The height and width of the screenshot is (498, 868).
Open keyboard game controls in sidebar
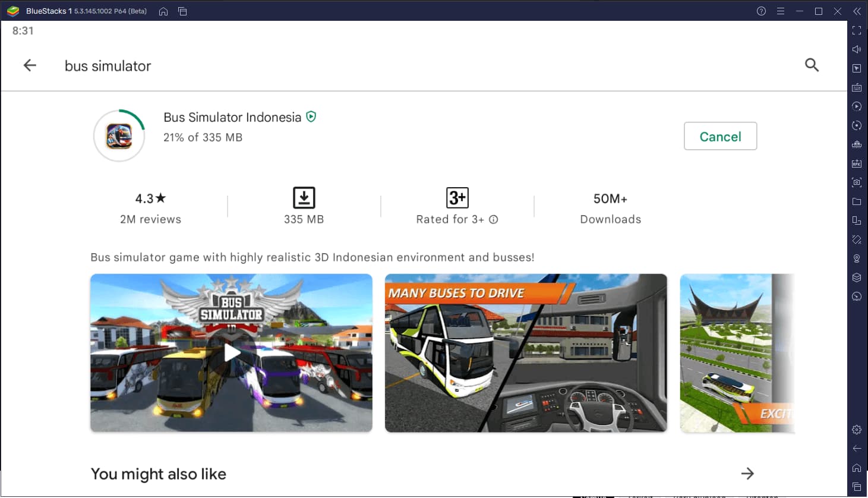pyautogui.click(x=857, y=87)
